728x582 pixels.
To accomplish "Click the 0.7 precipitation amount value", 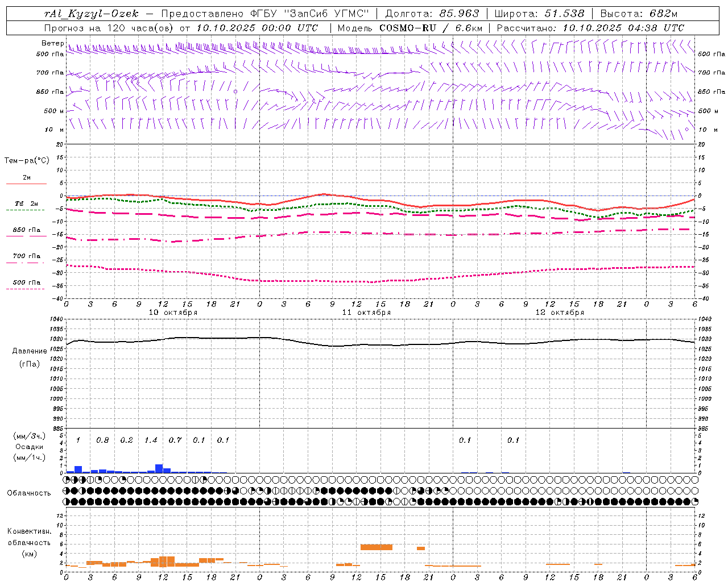I will [175, 440].
